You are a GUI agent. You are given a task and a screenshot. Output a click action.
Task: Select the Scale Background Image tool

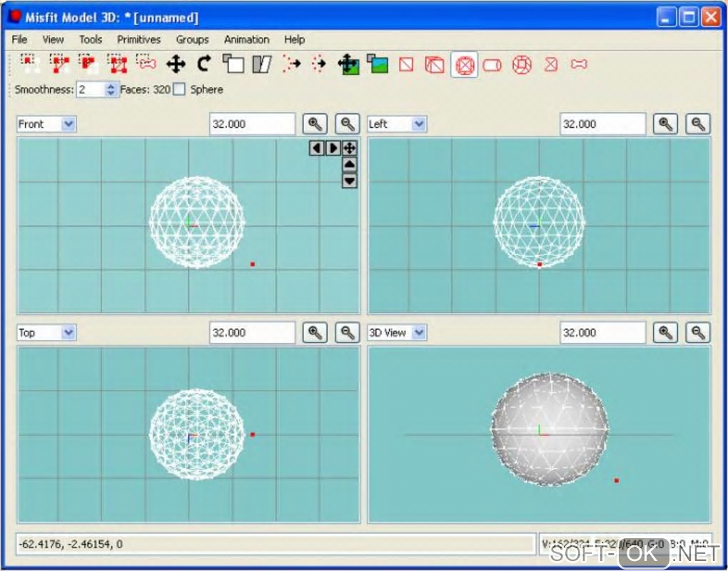[x=378, y=64]
